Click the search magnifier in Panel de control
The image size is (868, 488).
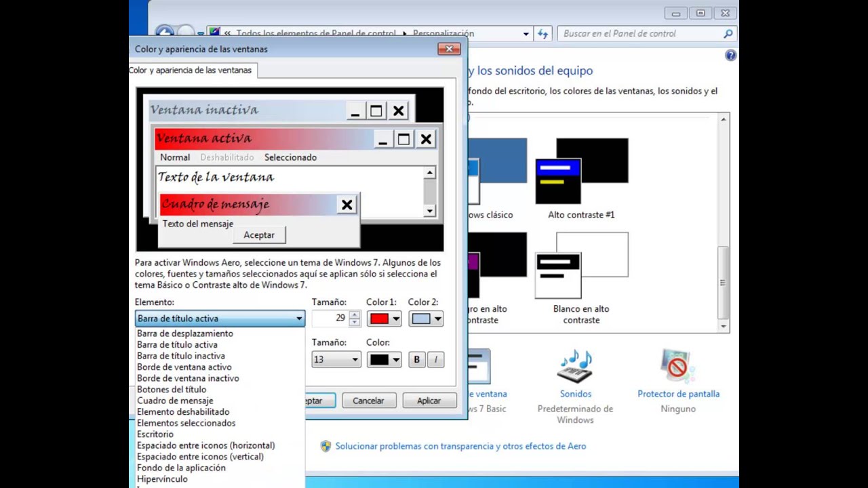point(728,33)
